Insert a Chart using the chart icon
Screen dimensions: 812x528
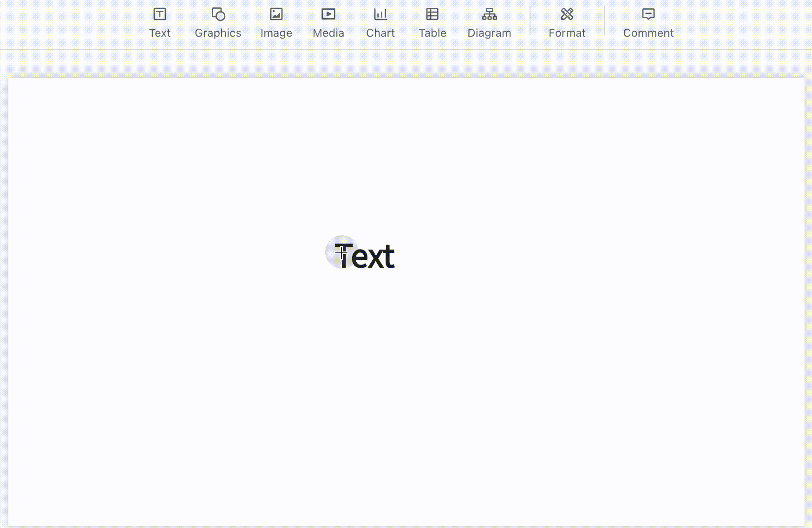(380, 14)
